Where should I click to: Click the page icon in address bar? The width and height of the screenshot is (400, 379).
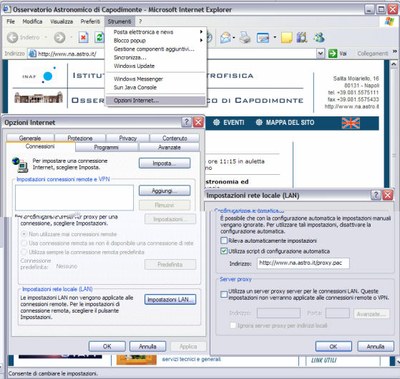(32, 53)
